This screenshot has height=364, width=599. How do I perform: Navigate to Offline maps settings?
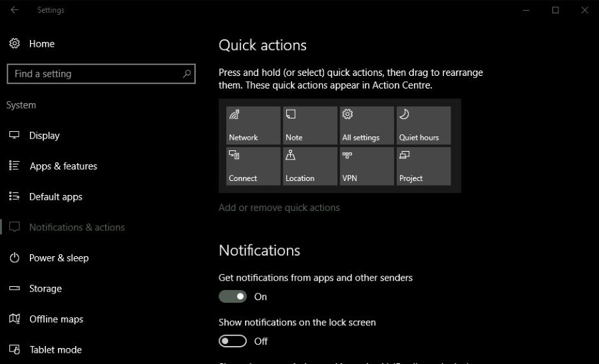pos(56,319)
